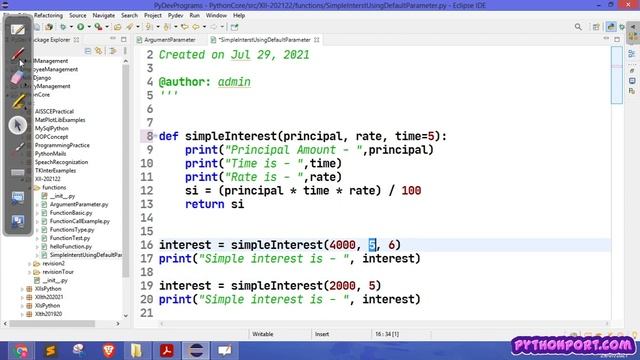This screenshot has width=640, height=360.
Task: Select the TKInterExamples package
Action: coord(55,171)
